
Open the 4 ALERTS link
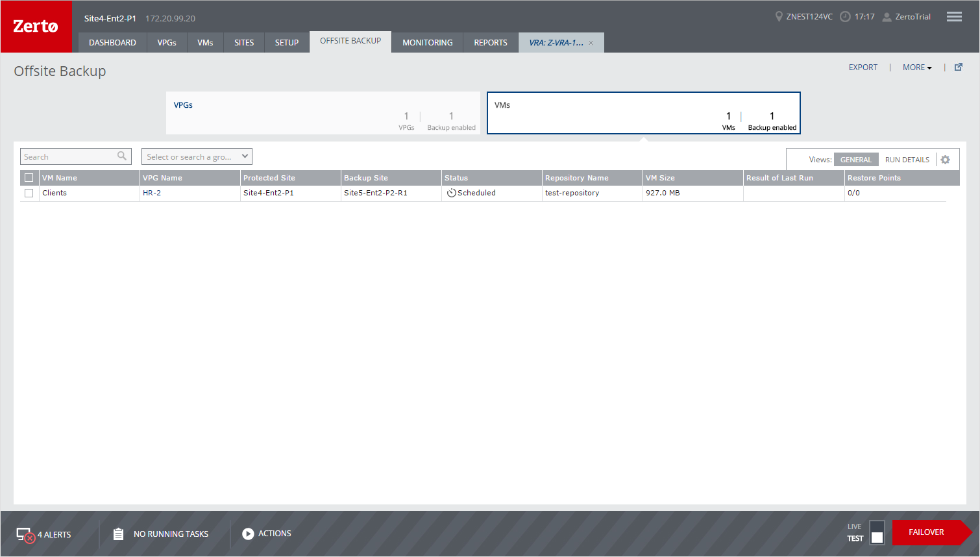tap(54, 535)
